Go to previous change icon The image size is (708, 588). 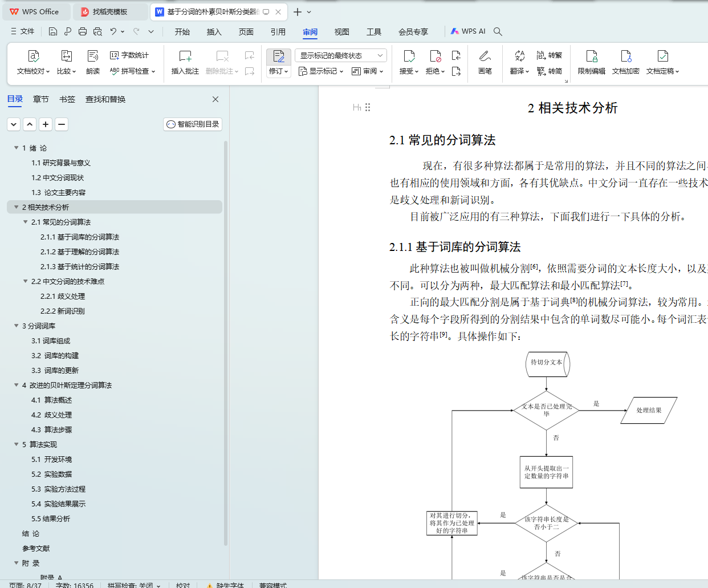click(456, 55)
